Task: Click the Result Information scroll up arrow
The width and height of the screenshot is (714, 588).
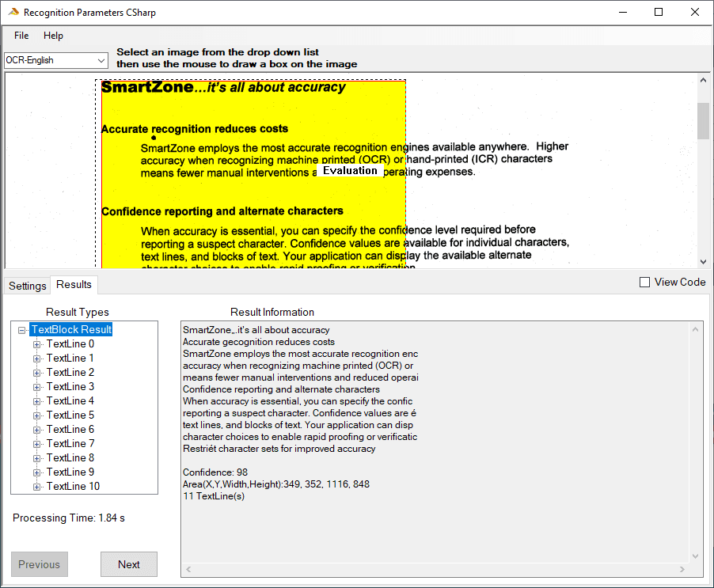Action: pyautogui.click(x=695, y=329)
